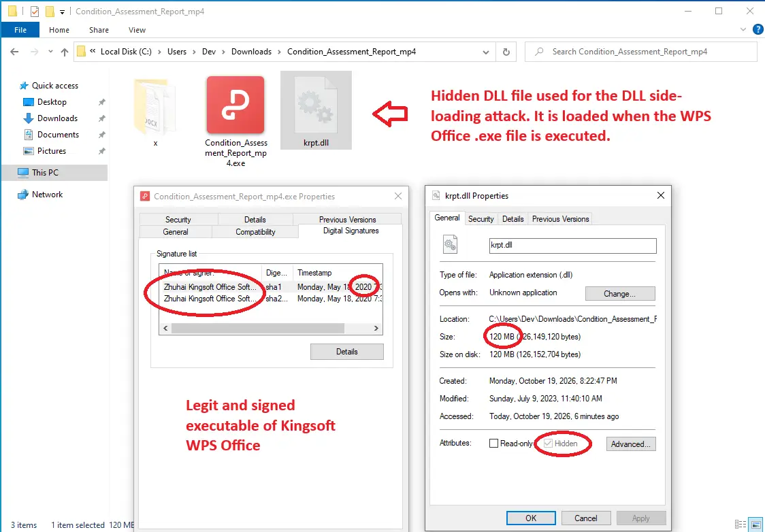Open the Recent locations dropdown arrow
Viewport: 765px width, 532px height.
(x=50, y=52)
